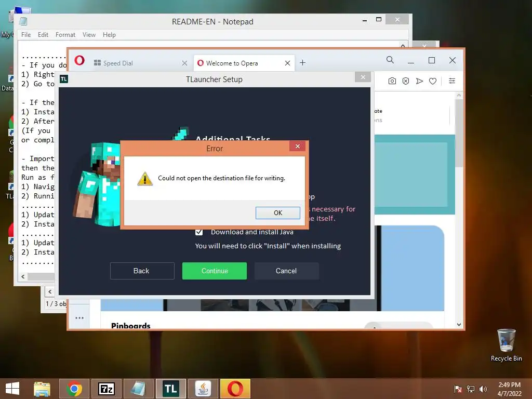Open Notepad File menu

26,35
